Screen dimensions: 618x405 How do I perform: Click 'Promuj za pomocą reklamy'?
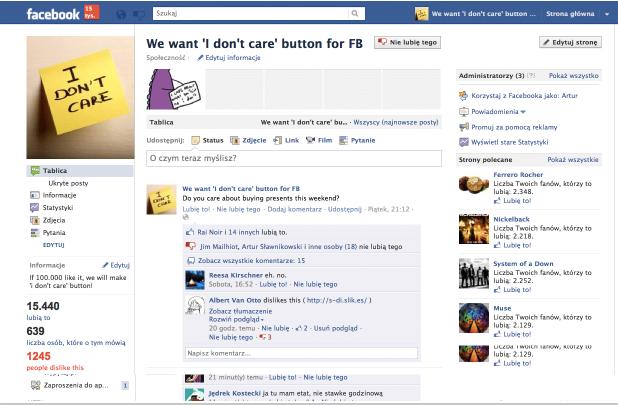pos(514,127)
